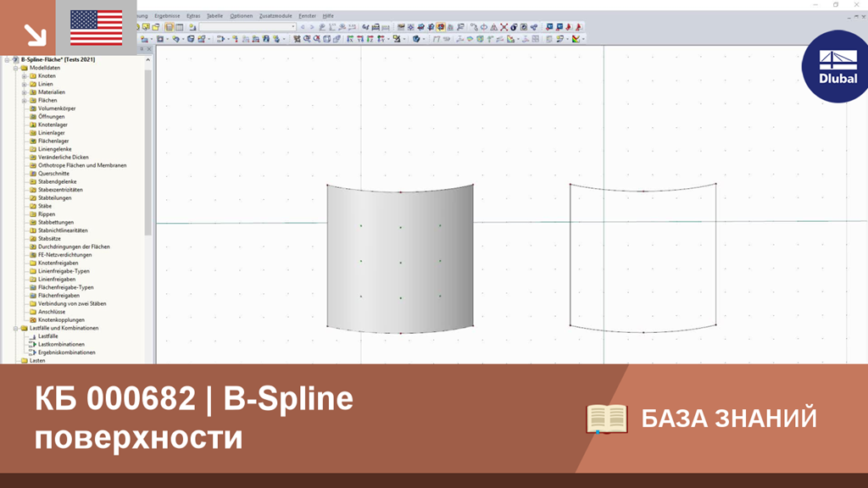This screenshot has height=488, width=868.
Task: Select Orthotrope Flächen und Membranen entry
Action: pyautogui.click(x=82, y=165)
